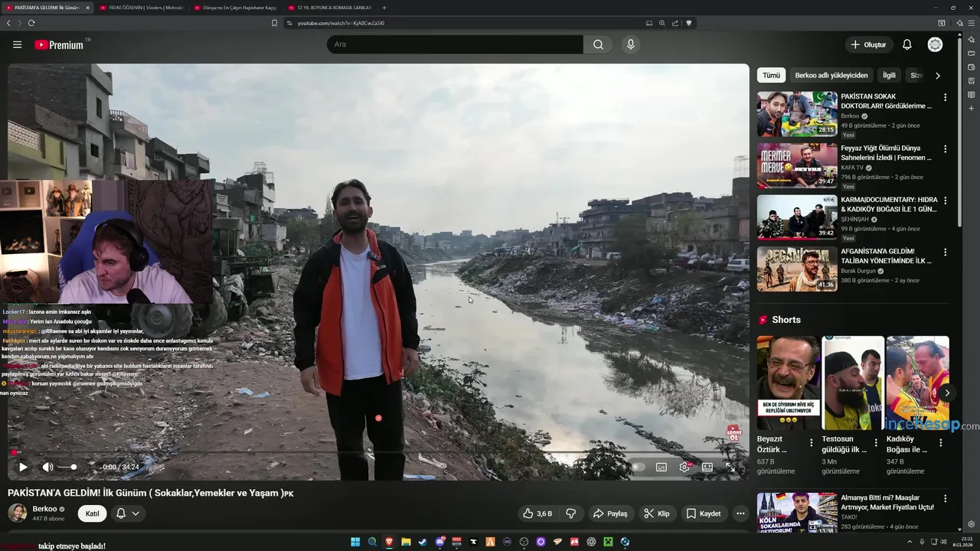Image resolution: width=980 pixels, height=551 pixels.
Task: Open Discord from the taskbar
Action: point(439,542)
